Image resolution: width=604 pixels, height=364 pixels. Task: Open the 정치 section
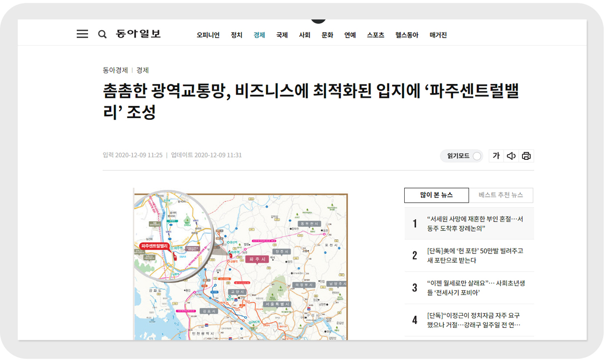pos(237,35)
